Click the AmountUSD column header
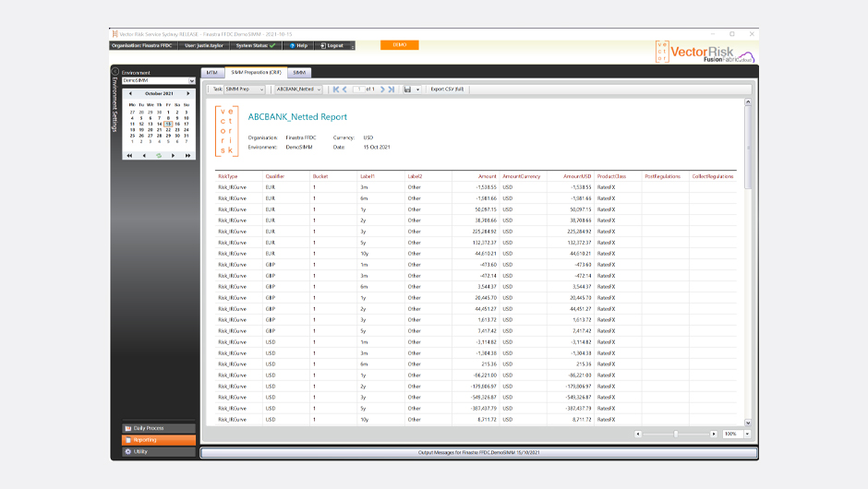 coord(577,176)
